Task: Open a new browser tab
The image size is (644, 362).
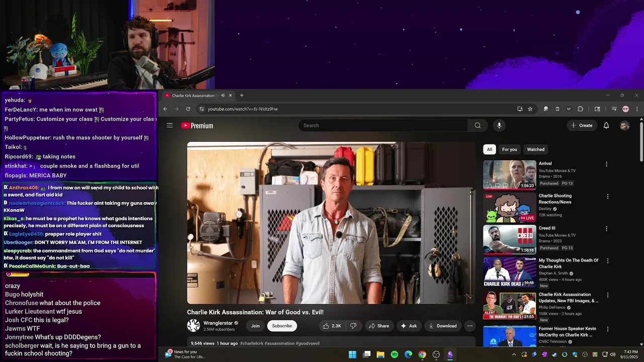Action: [x=242, y=96]
